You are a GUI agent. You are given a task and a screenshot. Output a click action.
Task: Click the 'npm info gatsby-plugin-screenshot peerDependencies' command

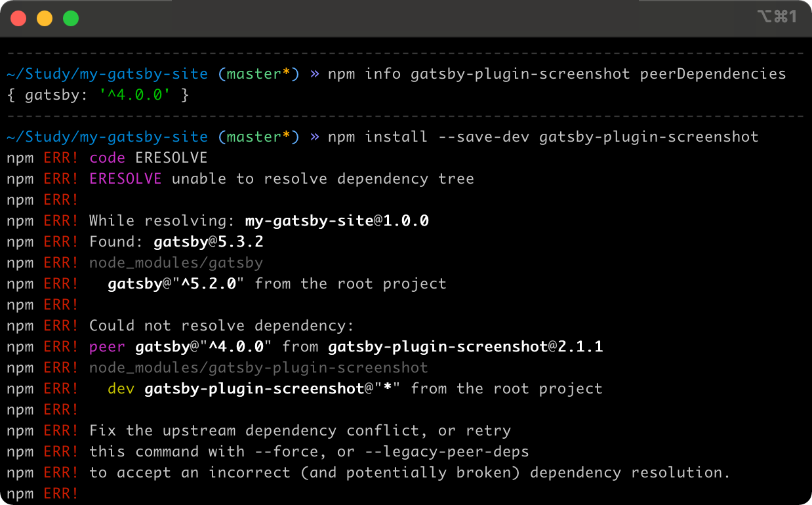coord(557,74)
